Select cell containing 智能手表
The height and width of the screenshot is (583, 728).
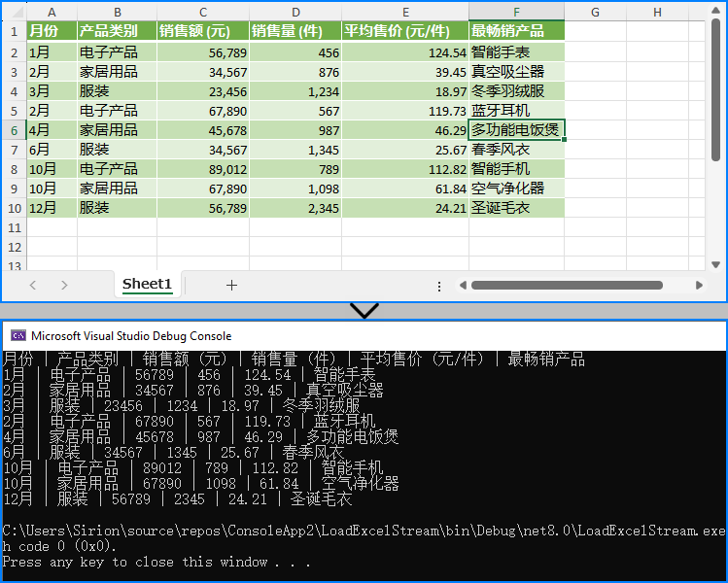coord(517,52)
